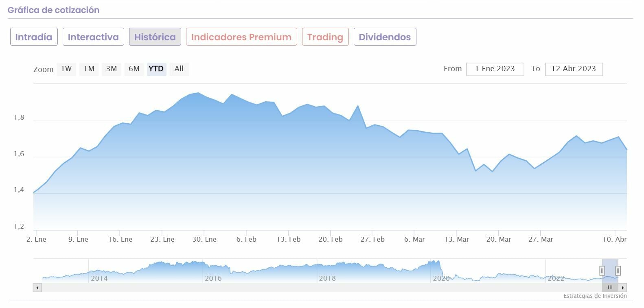Screen dimensions: 644x308
Task: Click the From date field
Action: (495, 69)
